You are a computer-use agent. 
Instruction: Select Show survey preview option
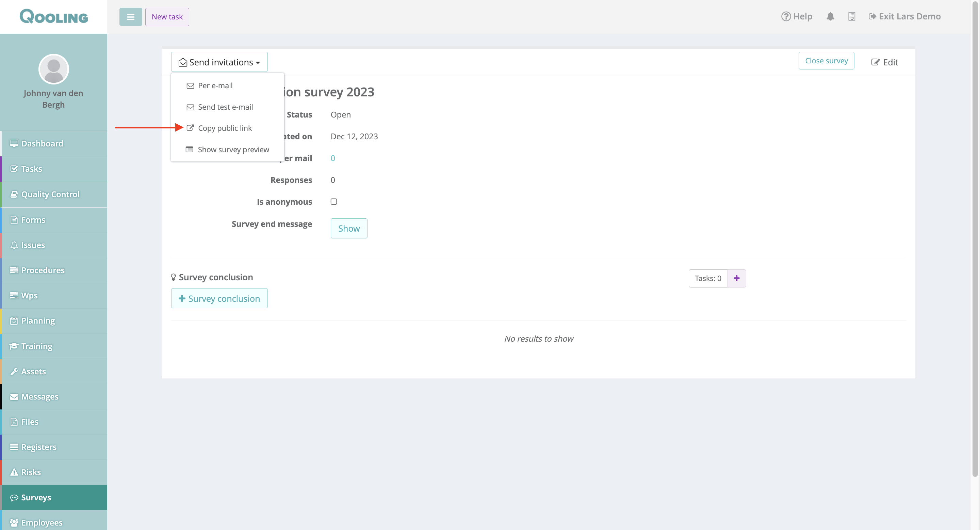pyautogui.click(x=233, y=150)
